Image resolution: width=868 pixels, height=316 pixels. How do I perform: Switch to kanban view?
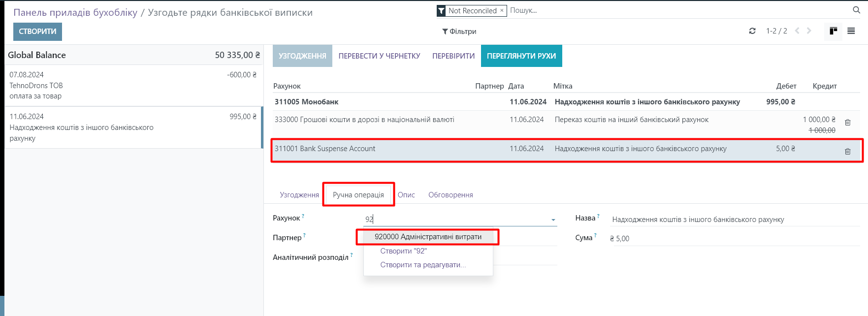point(833,31)
